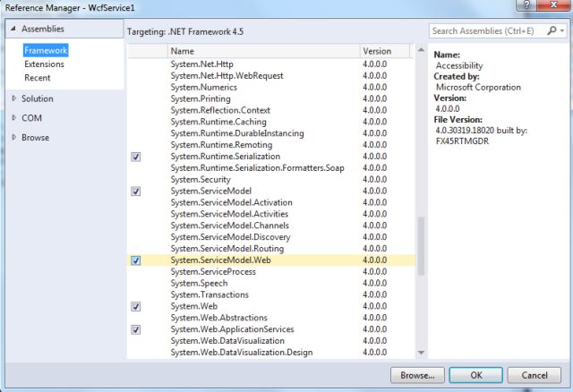Viewport: 573px width, 392px height.
Task: Select System.Runtime.DurableInstancing assembly
Action: (x=271, y=133)
